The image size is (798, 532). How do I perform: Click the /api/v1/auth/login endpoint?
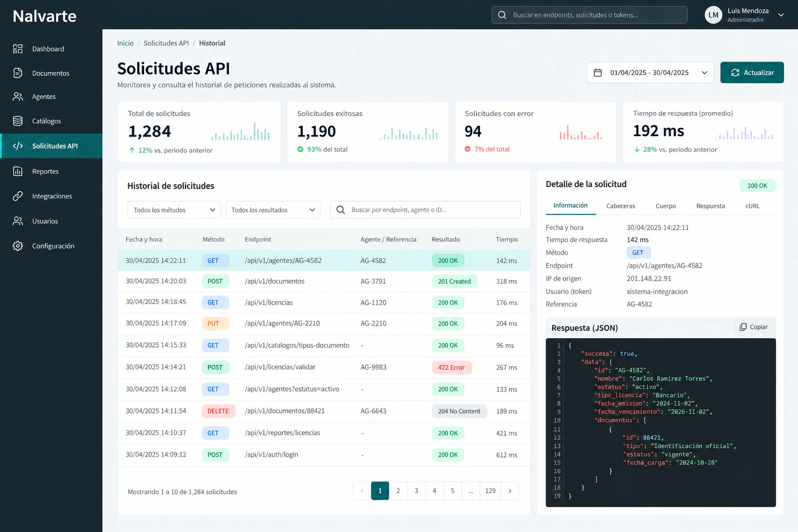click(272, 455)
